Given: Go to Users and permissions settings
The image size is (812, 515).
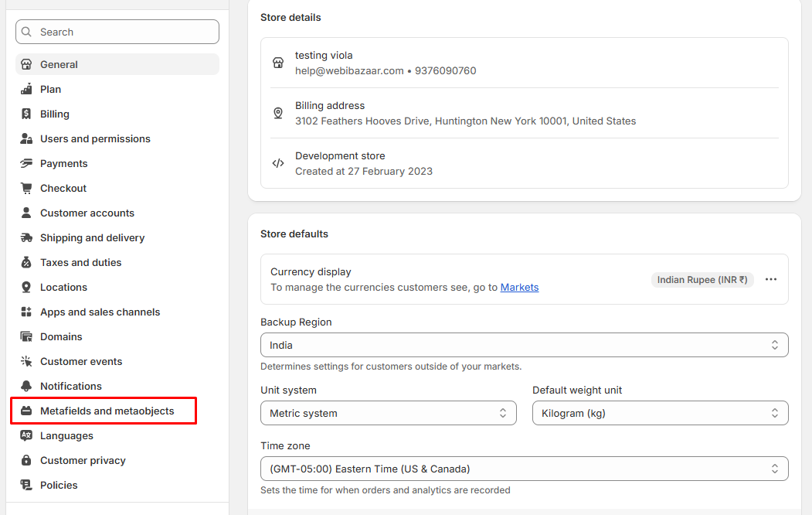Looking at the screenshot, I should click(95, 138).
